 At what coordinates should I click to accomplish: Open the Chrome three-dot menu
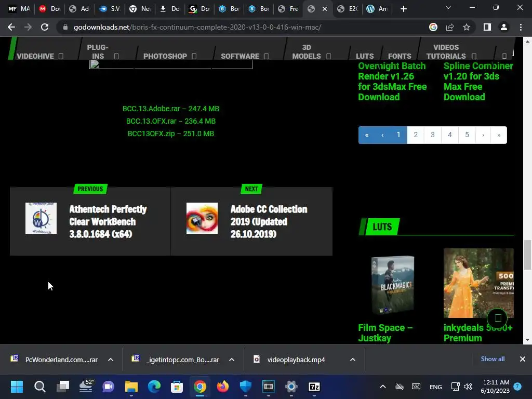[x=521, y=27]
